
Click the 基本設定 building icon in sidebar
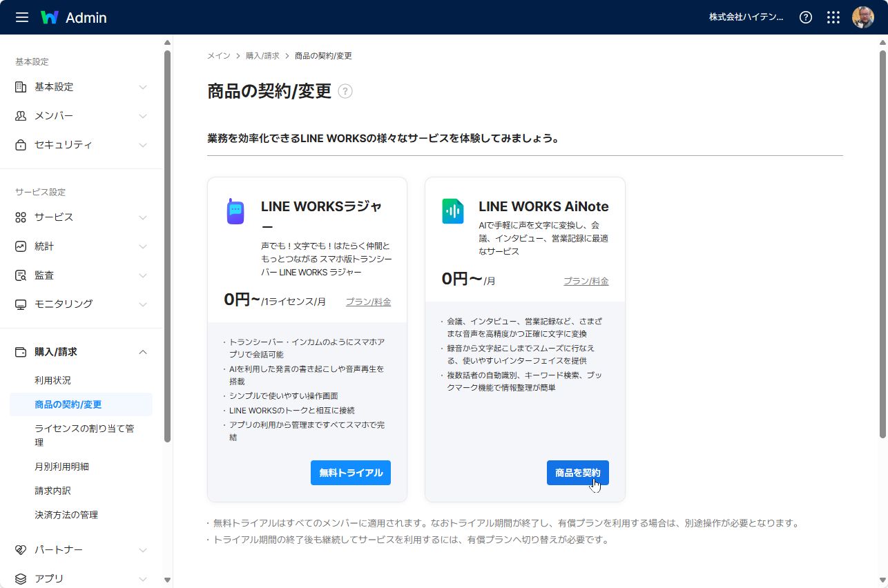[x=21, y=87]
